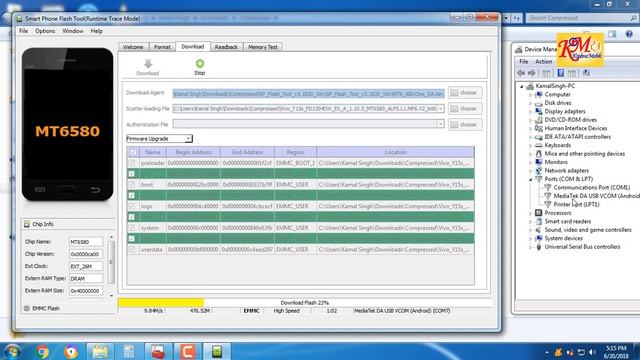
Task: Open the Help menu in Flash Tool
Action: pos(96,31)
